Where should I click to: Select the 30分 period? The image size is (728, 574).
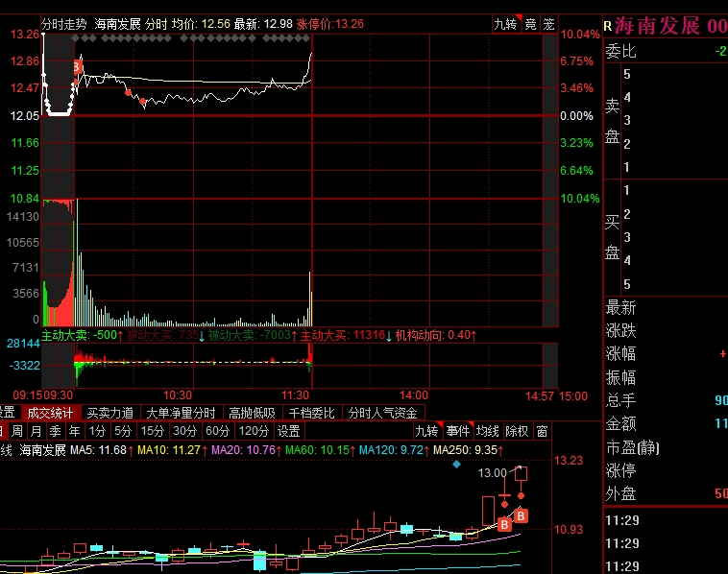coord(184,431)
